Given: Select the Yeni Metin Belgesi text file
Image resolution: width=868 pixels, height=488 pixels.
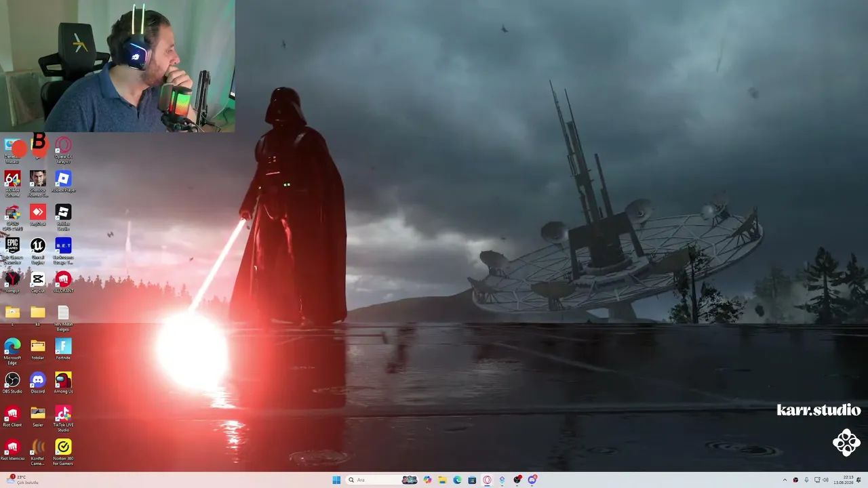Looking at the screenshot, I should pyautogui.click(x=63, y=317).
